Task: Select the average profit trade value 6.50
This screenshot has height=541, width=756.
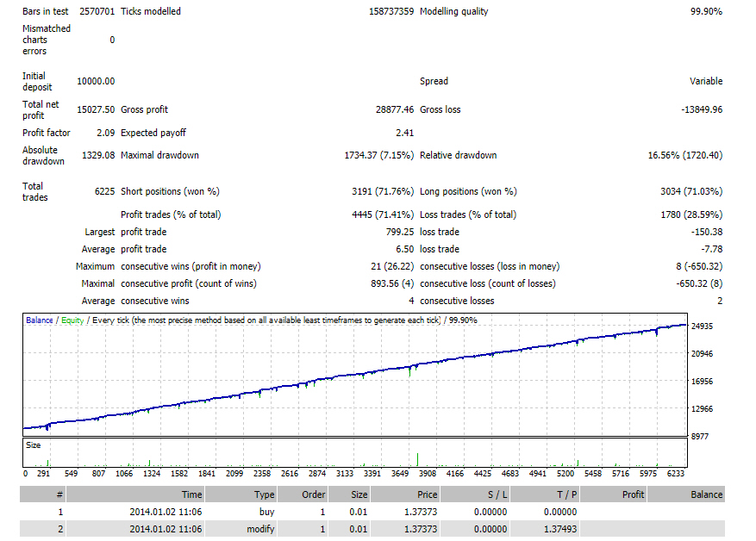Action: (404, 249)
